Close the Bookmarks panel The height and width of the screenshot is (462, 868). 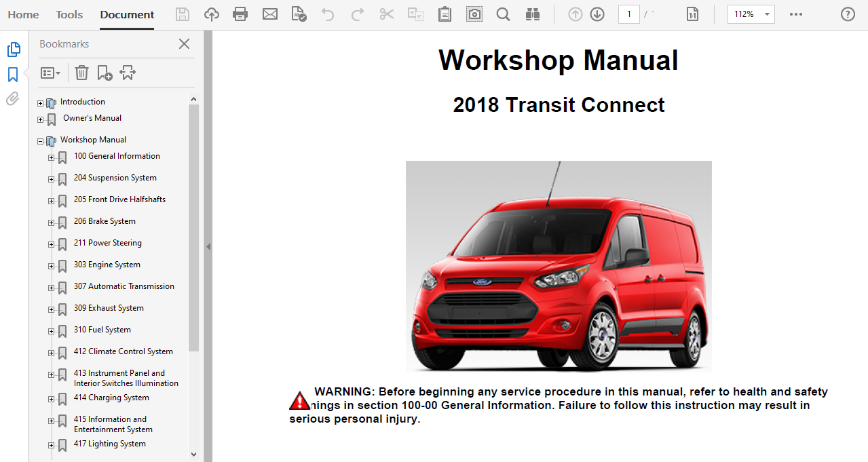point(184,44)
